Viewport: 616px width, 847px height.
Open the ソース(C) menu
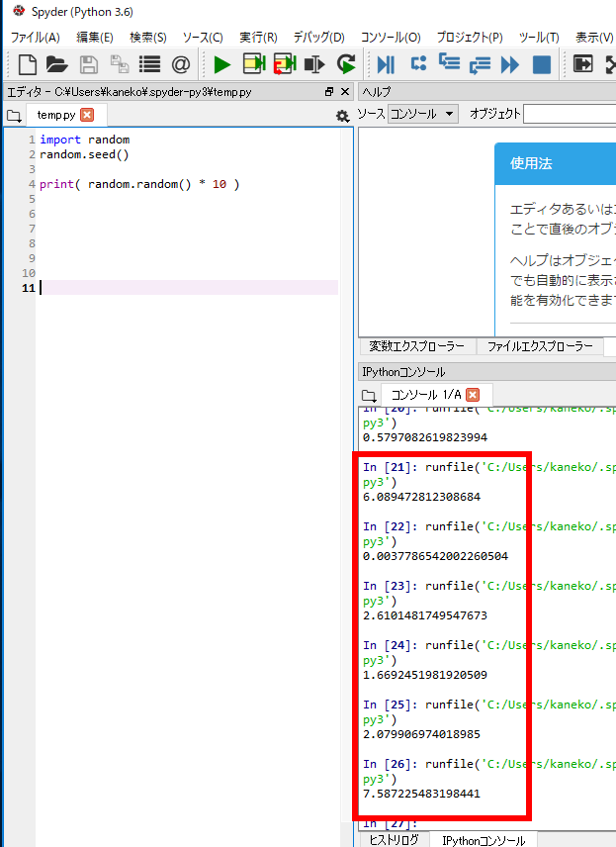(x=203, y=38)
